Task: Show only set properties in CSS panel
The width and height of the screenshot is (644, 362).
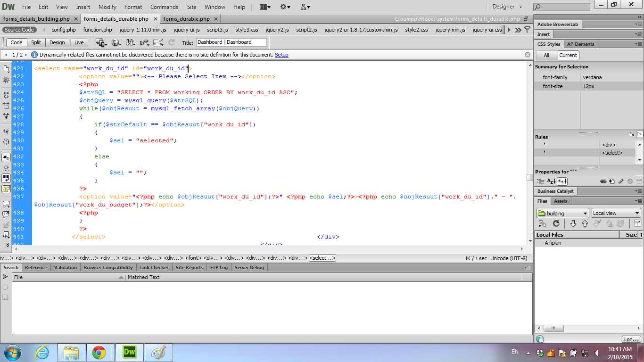Action: [562, 181]
